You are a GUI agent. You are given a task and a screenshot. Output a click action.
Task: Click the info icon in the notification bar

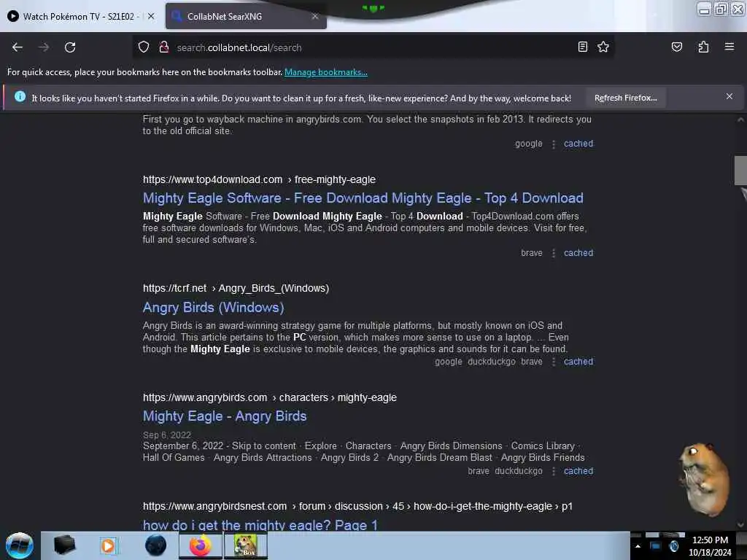20,97
